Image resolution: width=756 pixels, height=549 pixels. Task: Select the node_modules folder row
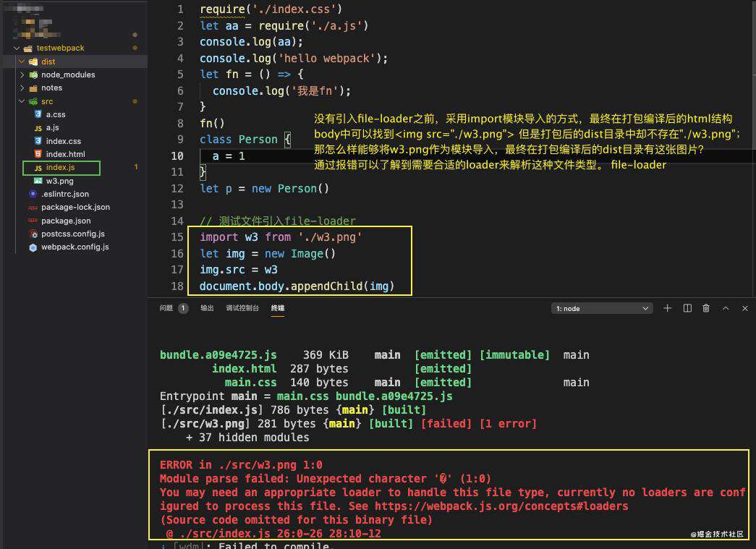pyautogui.click(x=75, y=75)
